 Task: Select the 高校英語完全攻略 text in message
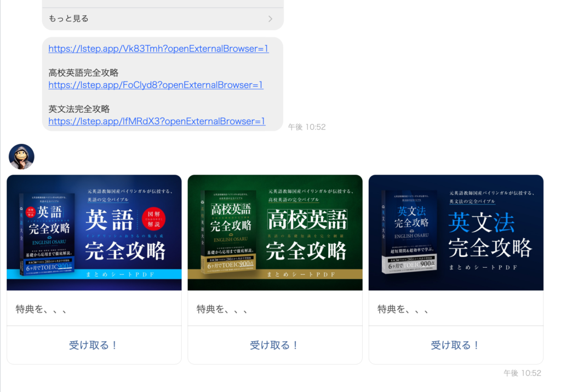(x=83, y=73)
